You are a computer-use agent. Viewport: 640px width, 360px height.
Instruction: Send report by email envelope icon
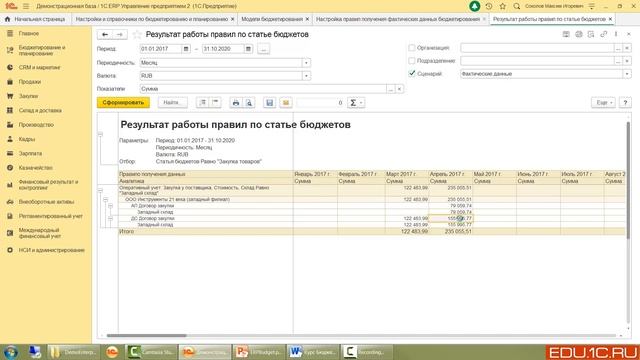click(x=286, y=103)
